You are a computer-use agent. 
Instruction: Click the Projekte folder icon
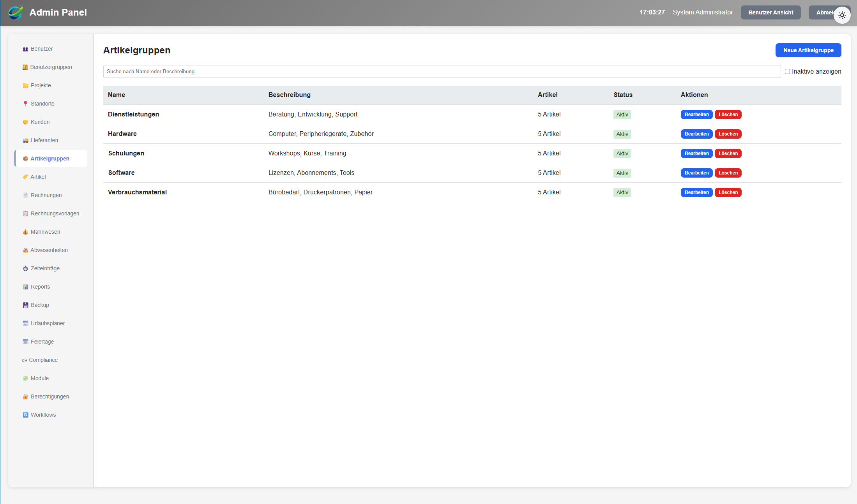[25, 86]
